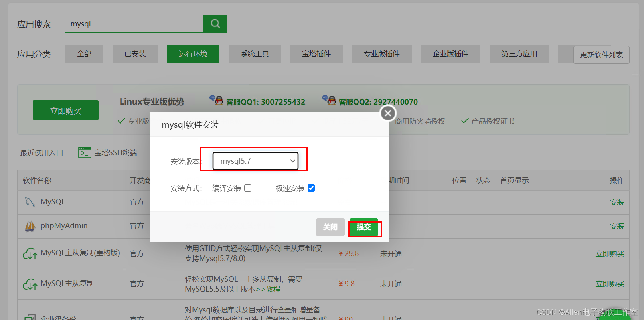Select the 运行环境 category tab
This screenshot has width=644, height=320.
tap(193, 53)
